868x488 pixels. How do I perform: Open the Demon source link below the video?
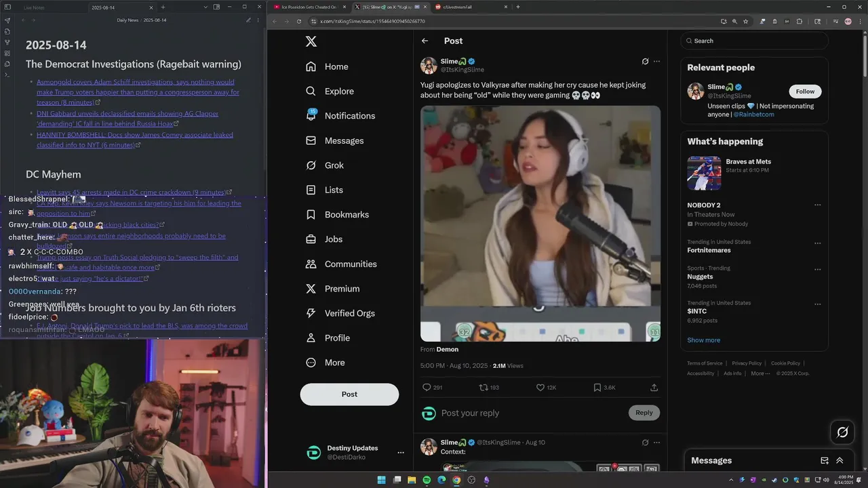448,350
